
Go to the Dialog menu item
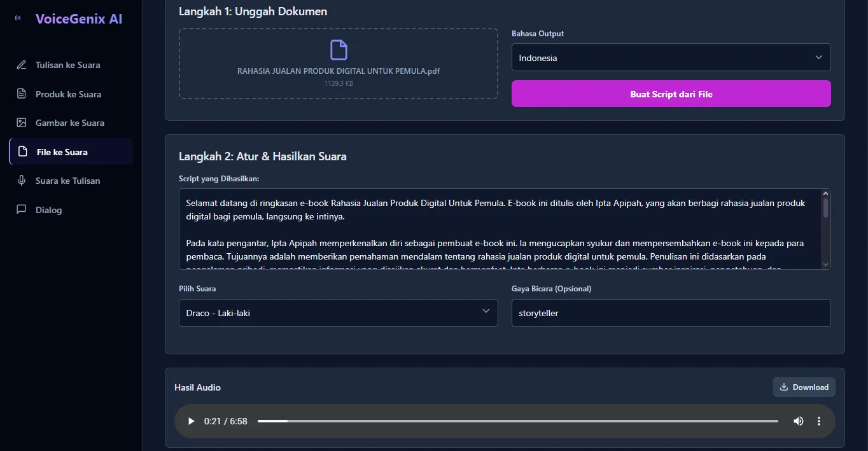[x=48, y=210]
